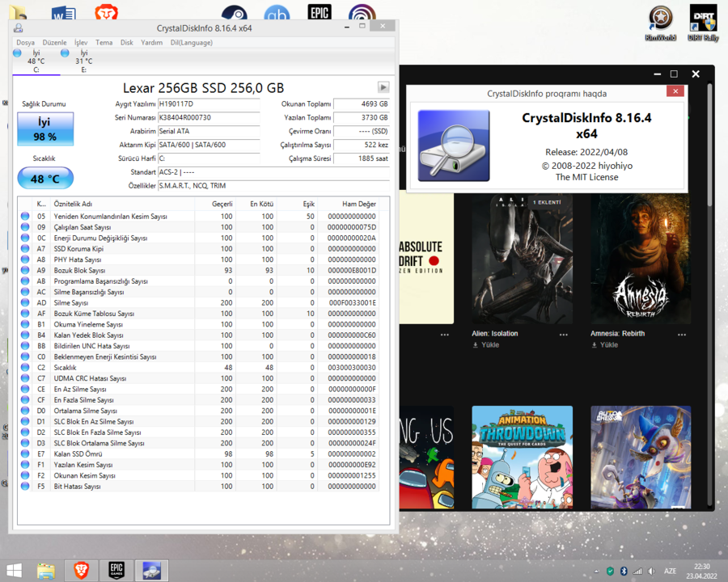This screenshot has width=728, height=582.
Task: Click The MIT License link
Action: 587,177
